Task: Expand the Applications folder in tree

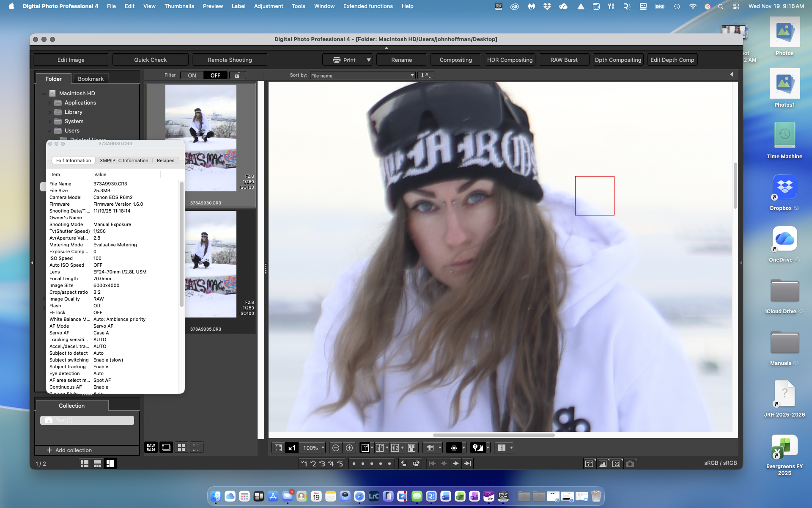Action: coord(49,103)
